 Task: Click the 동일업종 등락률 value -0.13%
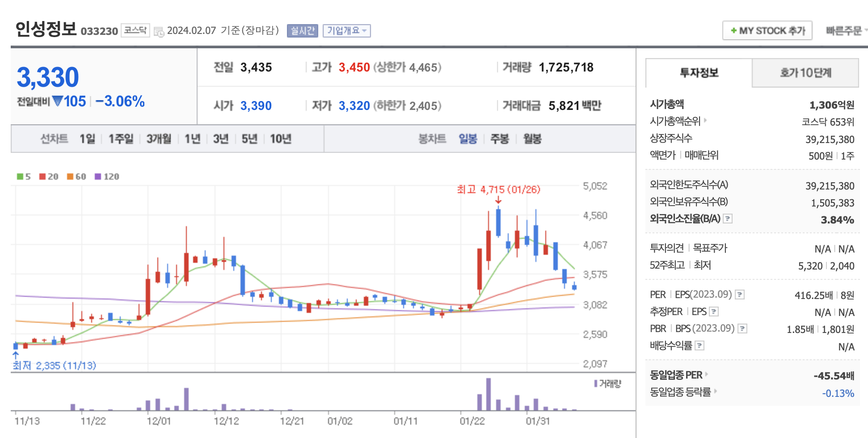(838, 393)
